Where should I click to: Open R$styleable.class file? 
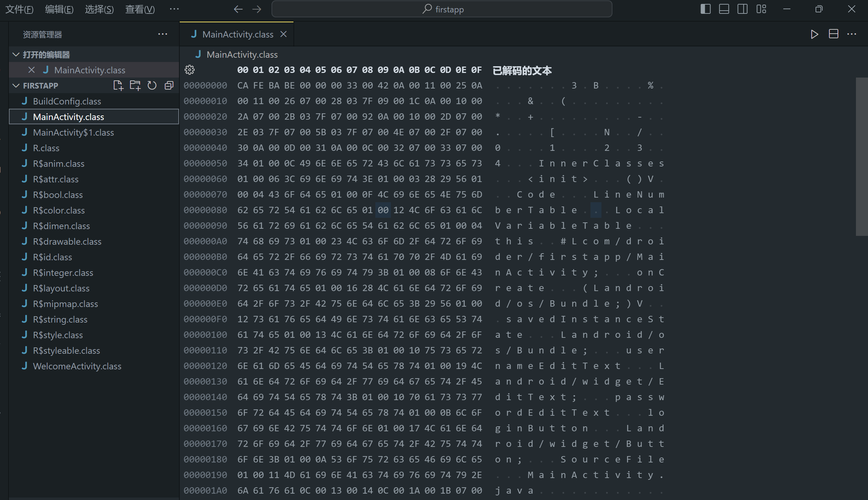pyautogui.click(x=94, y=351)
